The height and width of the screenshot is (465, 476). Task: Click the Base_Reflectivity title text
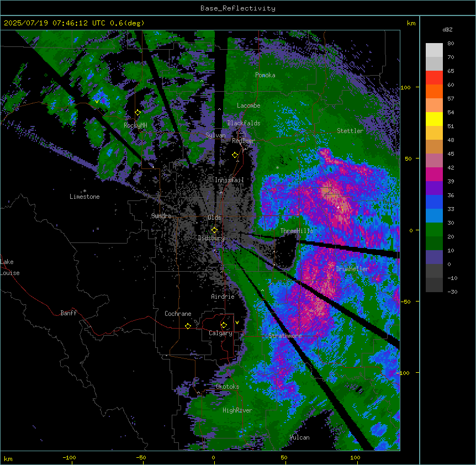[x=238, y=8]
